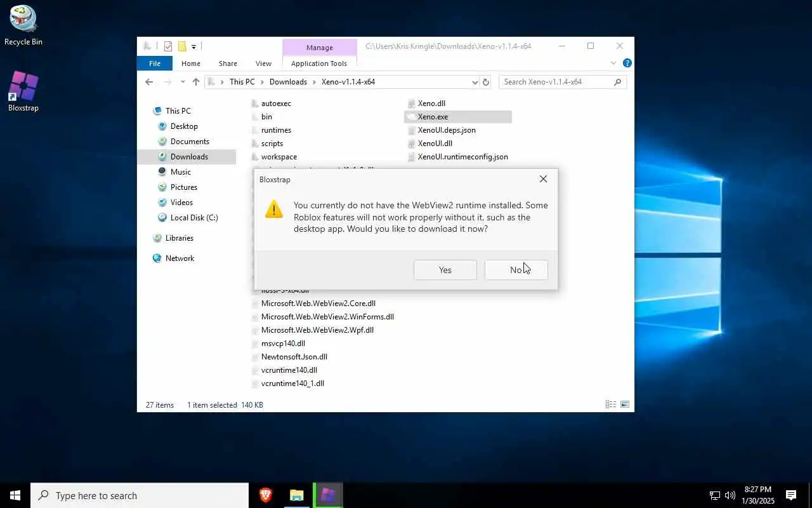812x508 pixels.
Task: Open the Windows Start menu
Action: point(15,495)
